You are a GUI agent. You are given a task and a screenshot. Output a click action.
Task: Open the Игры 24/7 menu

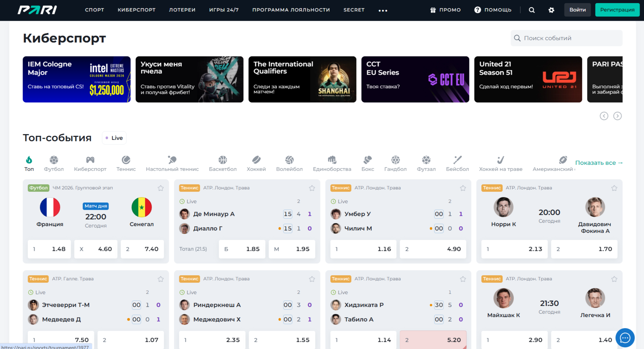224,10
